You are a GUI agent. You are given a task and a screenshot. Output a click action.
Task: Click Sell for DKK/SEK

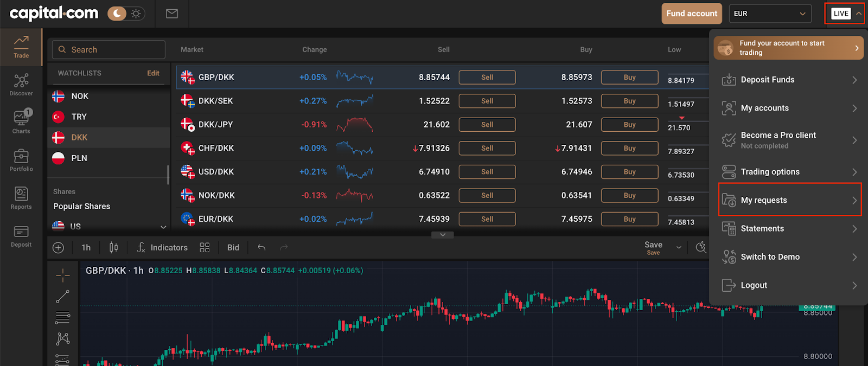point(487,101)
